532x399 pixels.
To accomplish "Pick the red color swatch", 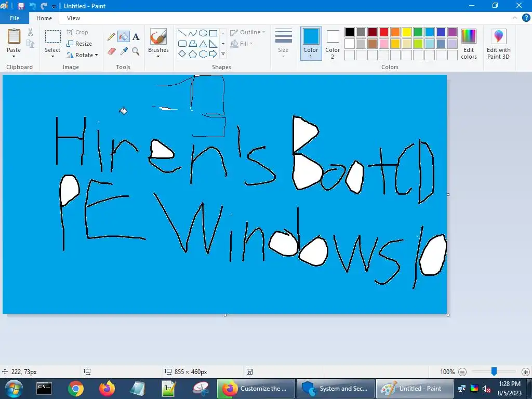I will (x=384, y=32).
